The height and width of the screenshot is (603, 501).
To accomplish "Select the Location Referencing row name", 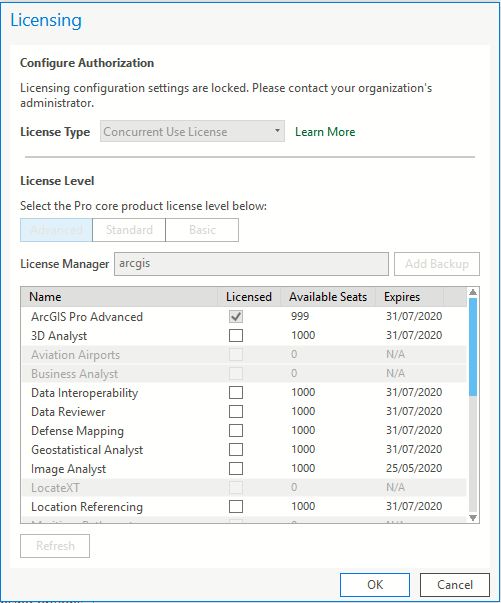I will 87,507.
